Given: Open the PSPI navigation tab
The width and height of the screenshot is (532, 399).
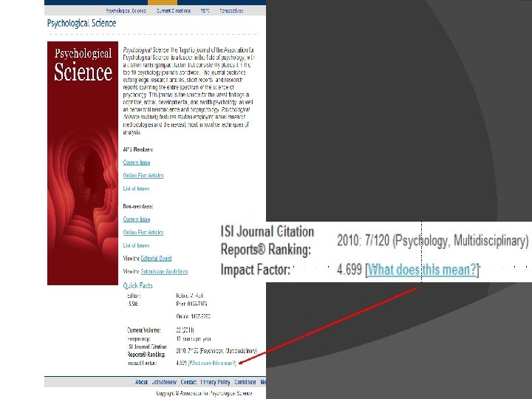Looking at the screenshot, I should pyautogui.click(x=205, y=10).
